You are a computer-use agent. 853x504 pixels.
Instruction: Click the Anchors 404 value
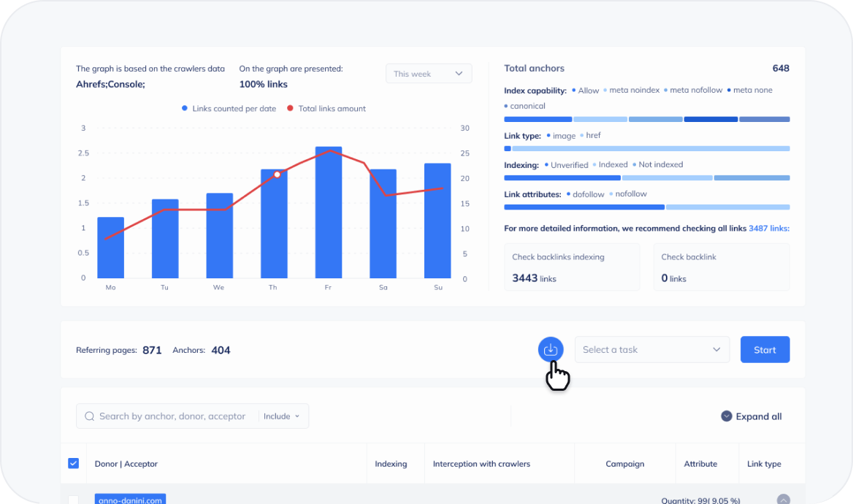(x=221, y=350)
